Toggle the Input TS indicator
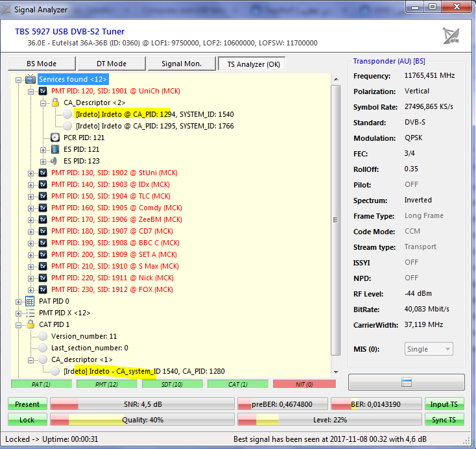This screenshot has width=476, height=449. pyautogui.click(x=444, y=404)
